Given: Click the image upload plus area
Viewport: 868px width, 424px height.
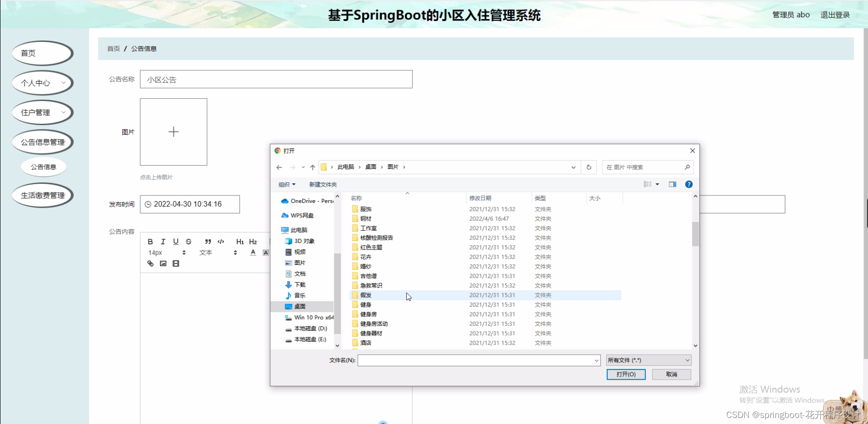Looking at the screenshot, I should (173, 132).
